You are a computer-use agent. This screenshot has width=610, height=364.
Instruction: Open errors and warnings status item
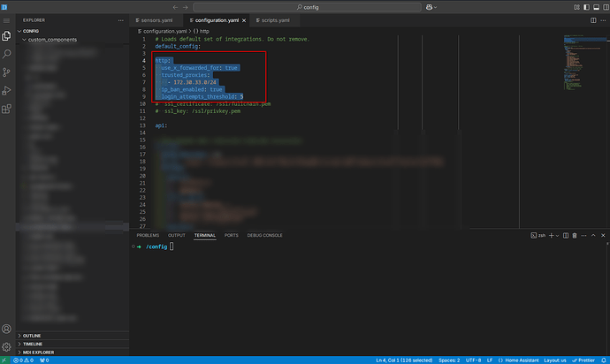(x=23, y=360)
